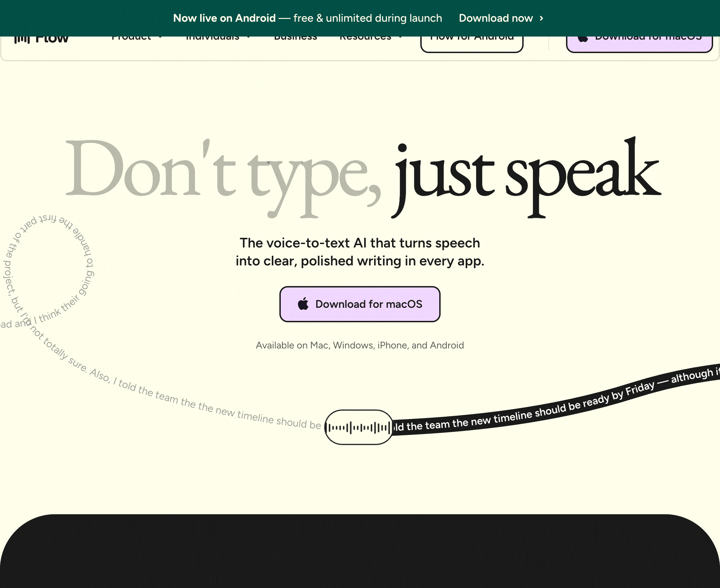Click the arrow after Download now

[542, 18]
